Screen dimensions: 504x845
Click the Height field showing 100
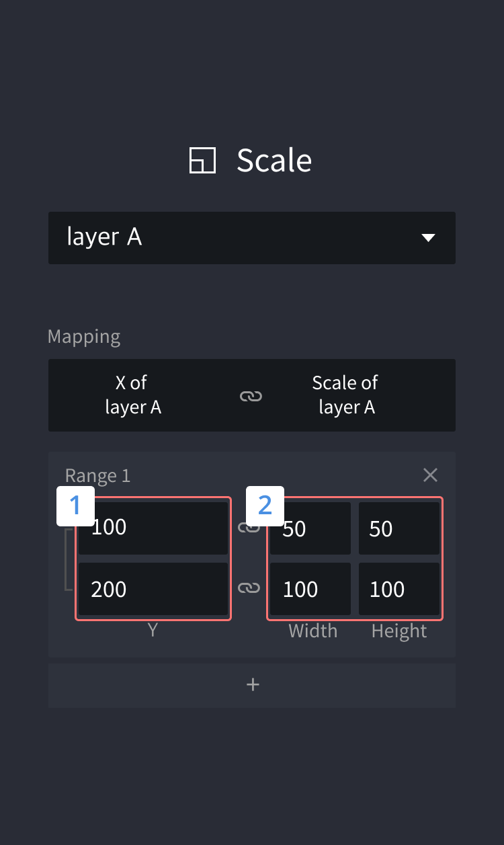[x=399, y=589]
